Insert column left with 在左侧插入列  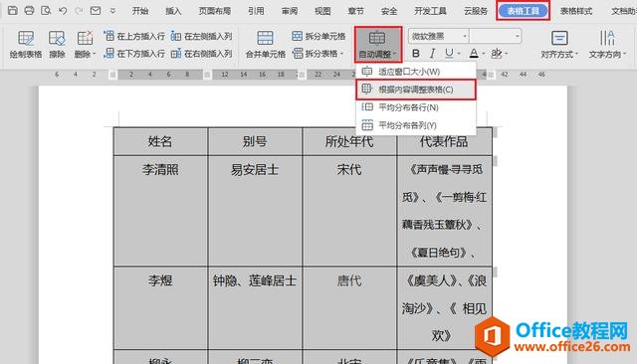click(201, 36)
